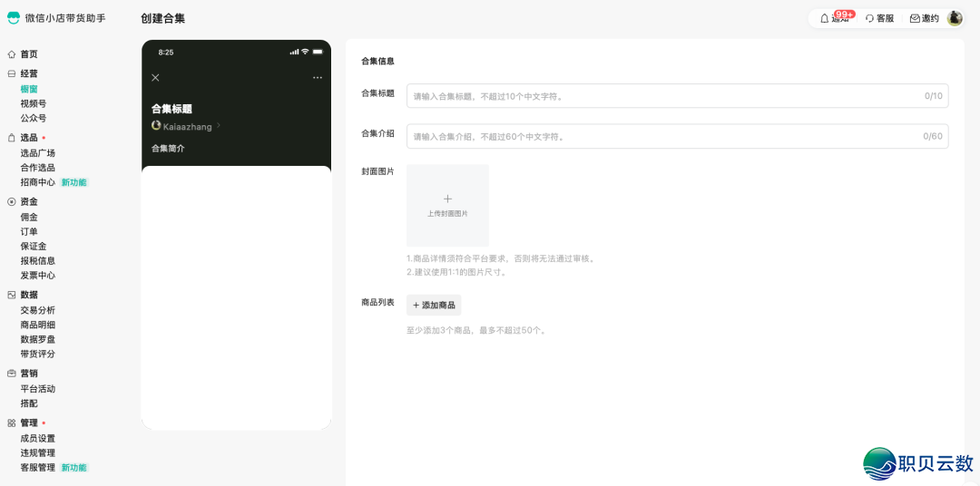Open 违规管理 in sidebar

pyautogui.click(x=37, y=452)
